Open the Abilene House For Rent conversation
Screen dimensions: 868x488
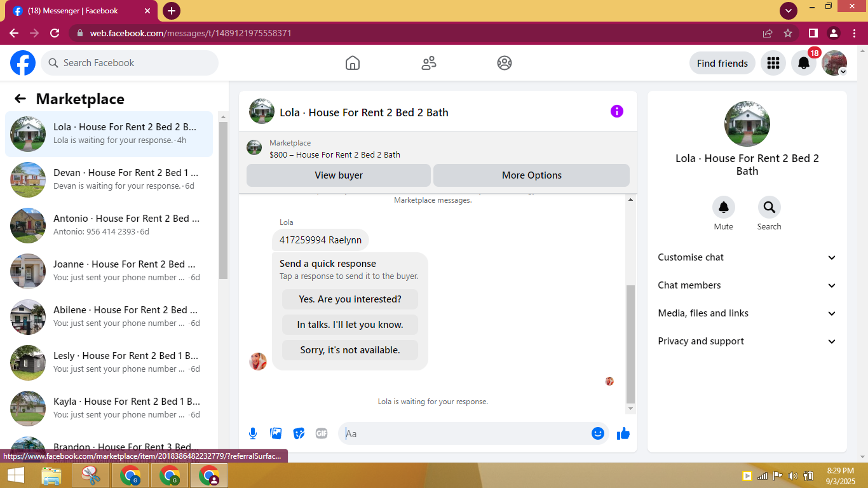click(x=109, y=316)
